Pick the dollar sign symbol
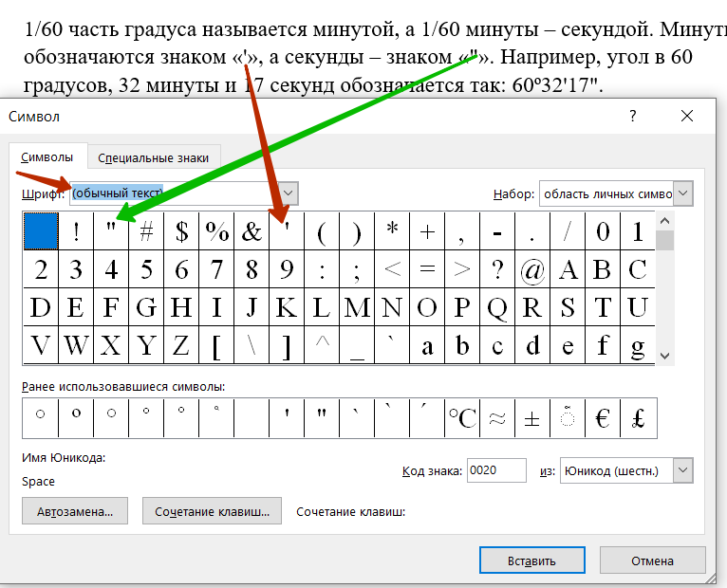This screenshot has height=588, width=727. click(x=181, y=230)
